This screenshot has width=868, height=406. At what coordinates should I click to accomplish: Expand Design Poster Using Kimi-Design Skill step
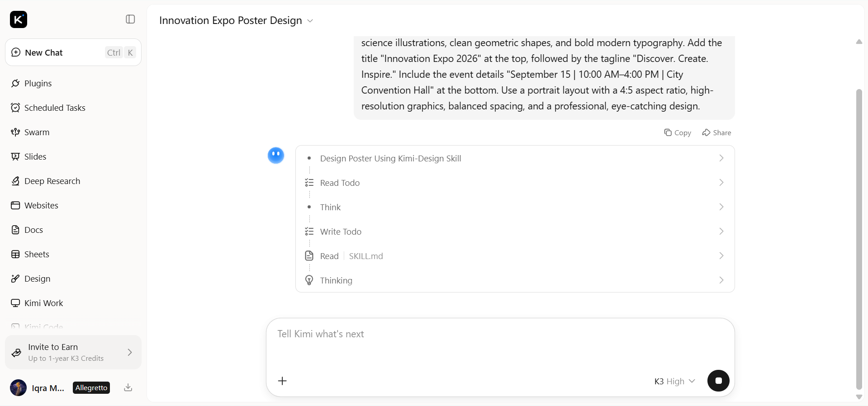pyautogui.click(x=515, y=158)
